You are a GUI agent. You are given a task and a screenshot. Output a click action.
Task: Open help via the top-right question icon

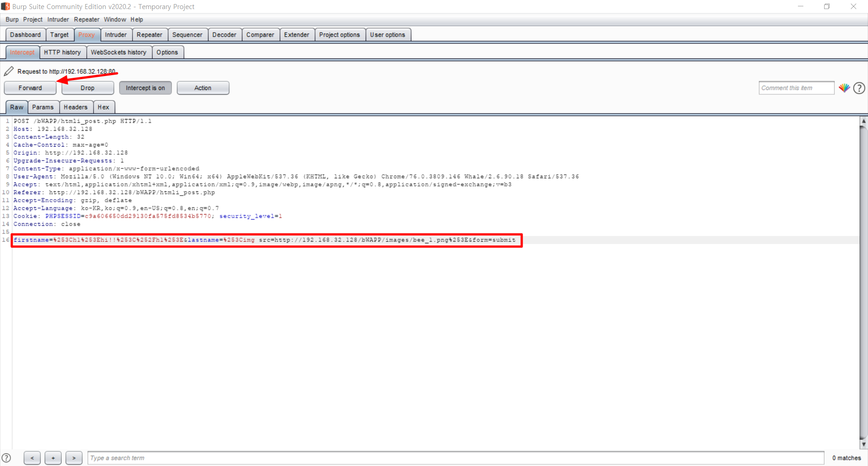click(859, 88)
